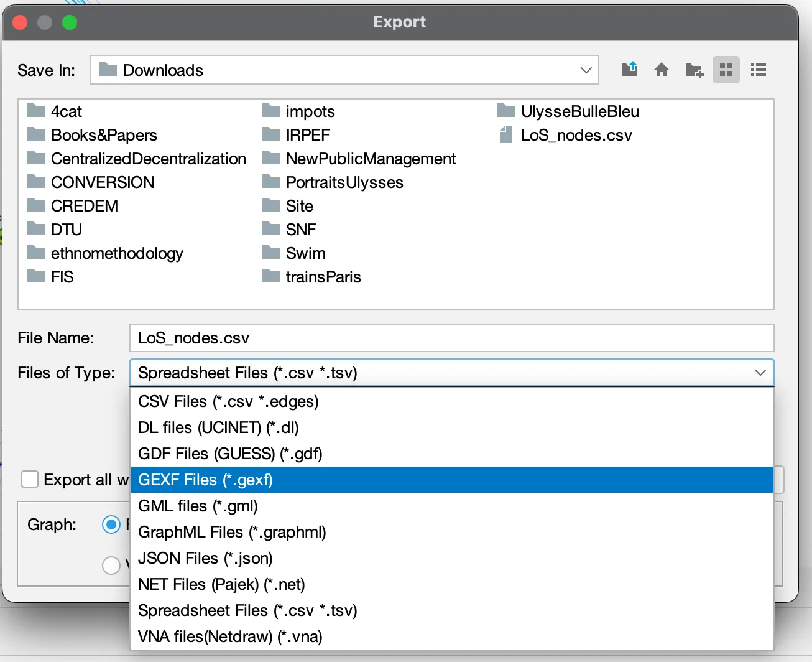This screenshot has height=662, width=812.
Task: Expand the Save In Downloads dropdown
Action: [x=585, y=70]
